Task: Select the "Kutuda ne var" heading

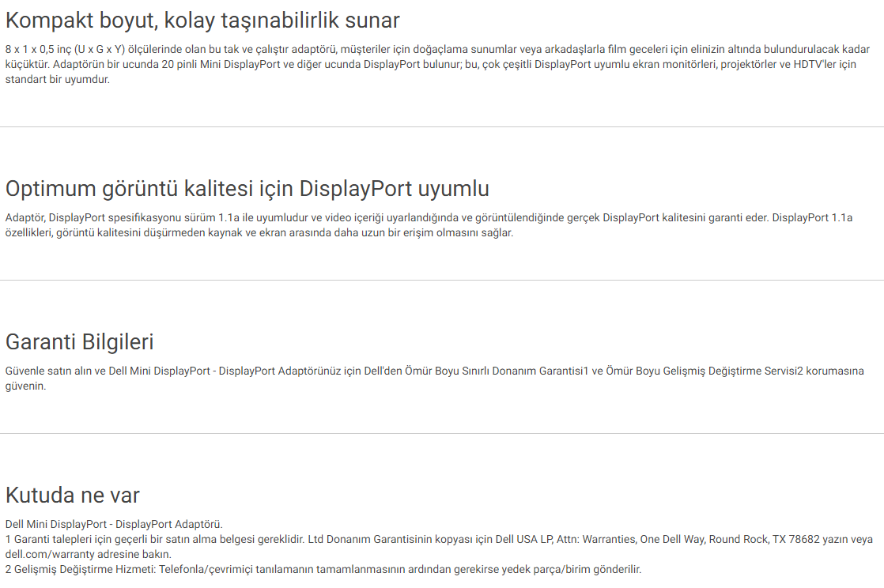Action: (x=72, y=495)
